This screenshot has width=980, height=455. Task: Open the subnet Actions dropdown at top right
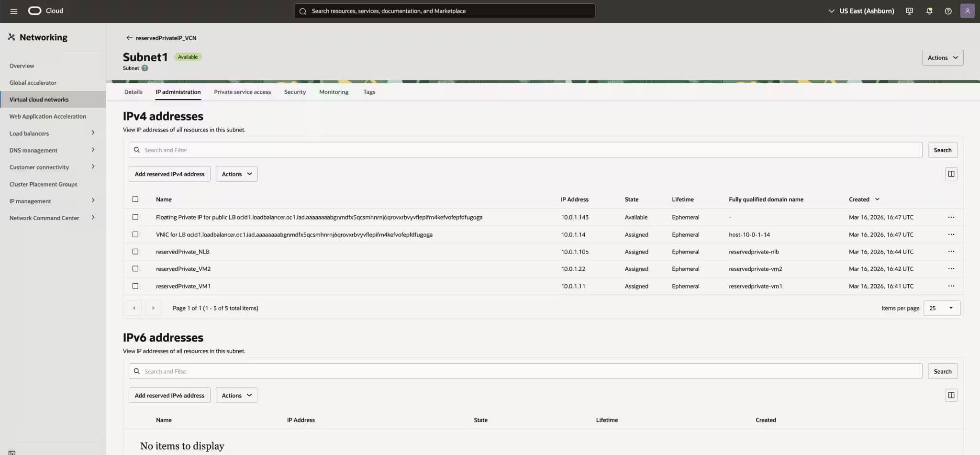point(942,57)
